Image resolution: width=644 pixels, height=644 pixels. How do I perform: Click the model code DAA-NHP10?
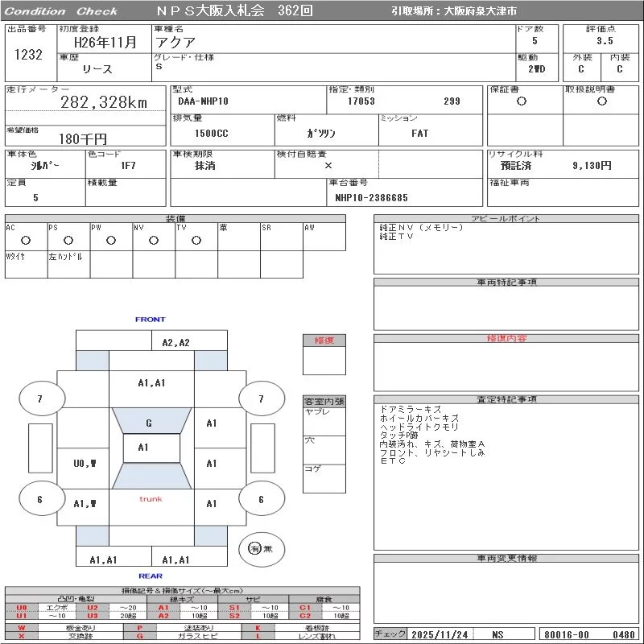click(x=204, y=101)
